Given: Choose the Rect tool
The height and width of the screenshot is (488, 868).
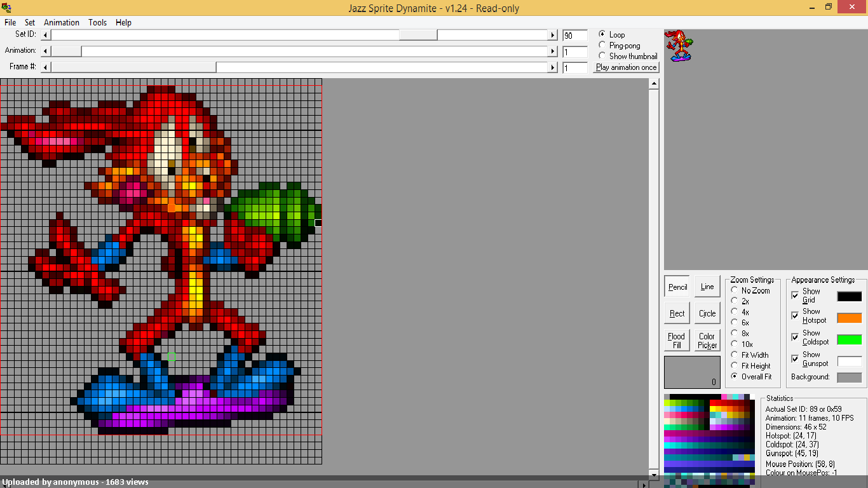Looking at the screenshot, I should pyautogui.click(x=677, y=313).
